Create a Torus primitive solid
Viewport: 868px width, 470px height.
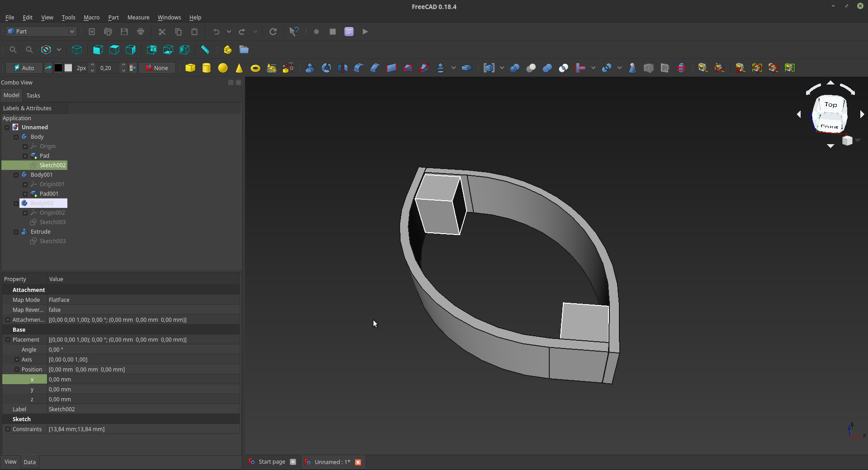[255, 68]
